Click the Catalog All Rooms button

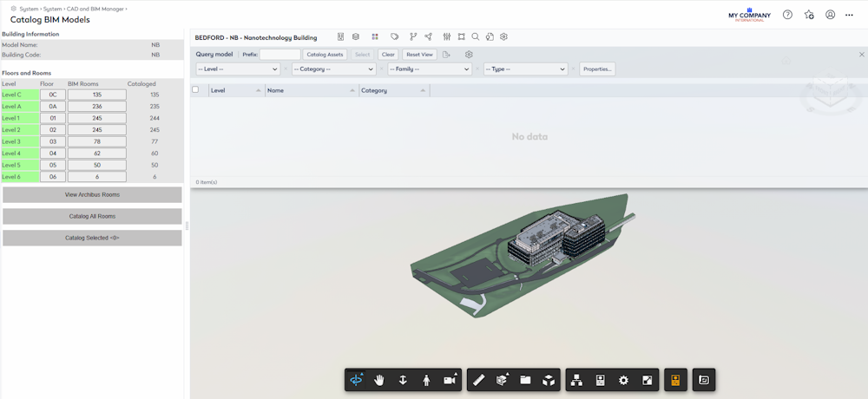(92, 216)
